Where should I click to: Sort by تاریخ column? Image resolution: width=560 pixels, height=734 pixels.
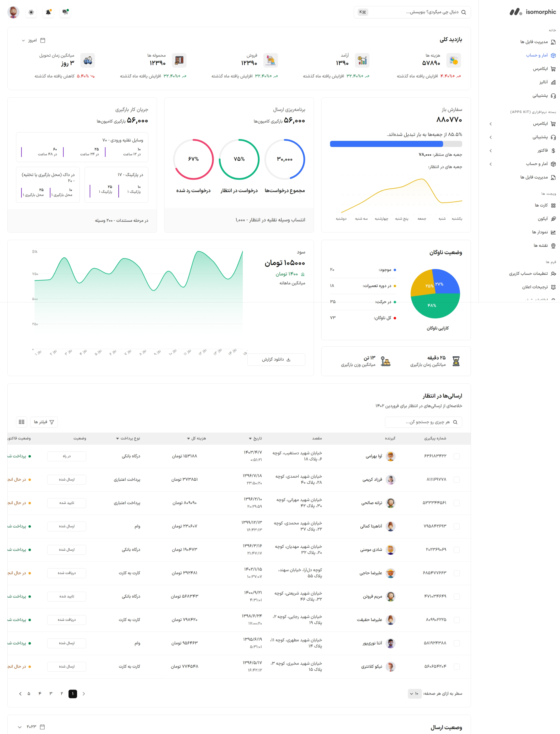click(x=255, y=438)
